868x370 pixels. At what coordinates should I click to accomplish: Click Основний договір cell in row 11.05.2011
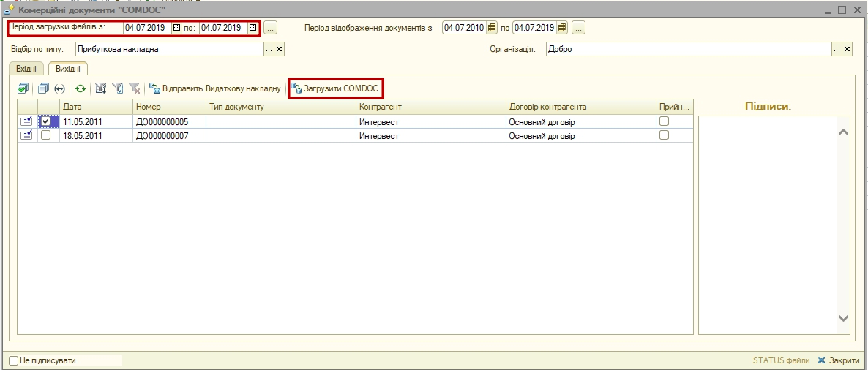(x=580, y=121)
